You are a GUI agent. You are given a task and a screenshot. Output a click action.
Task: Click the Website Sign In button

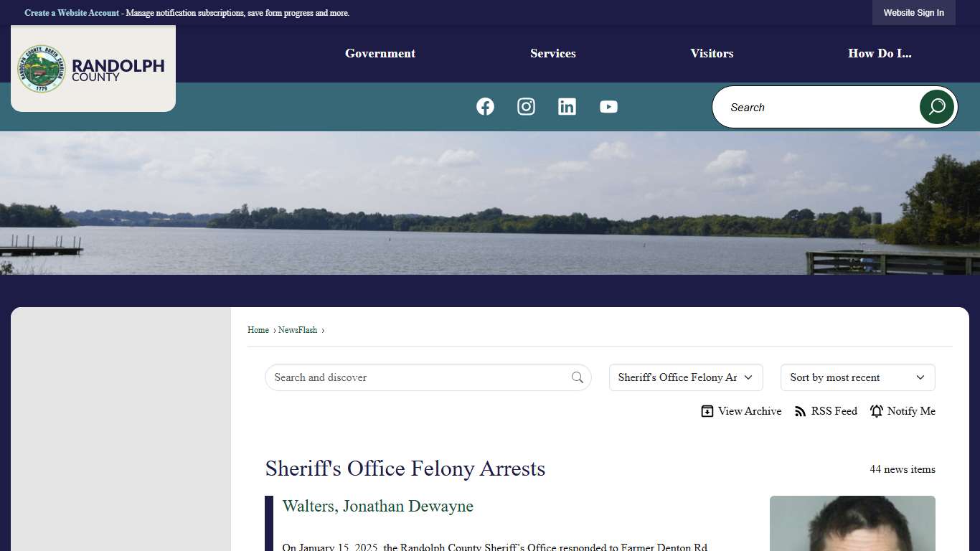(x=913, y=13)
